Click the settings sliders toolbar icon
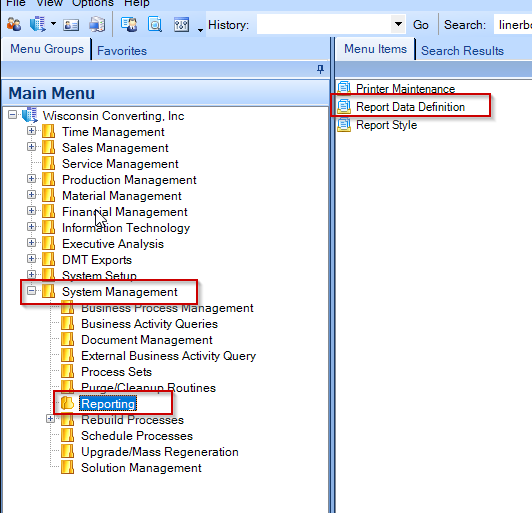532x513 pixels. (x=182, y=25)
